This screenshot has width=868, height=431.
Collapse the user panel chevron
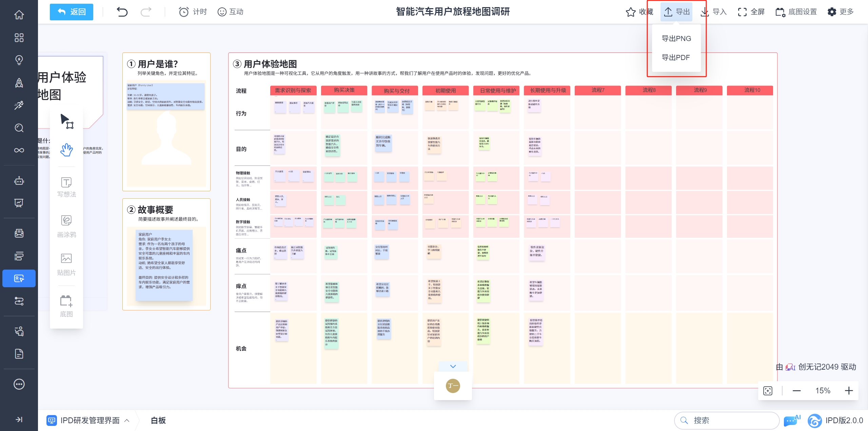(x=453, y=366)
